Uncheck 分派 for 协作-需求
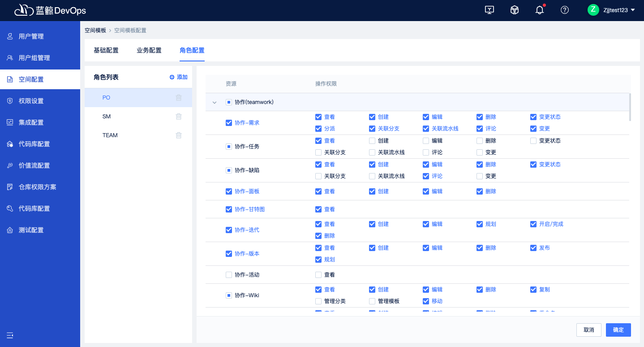Screen dimensions: 644x347 pos(318,129)
